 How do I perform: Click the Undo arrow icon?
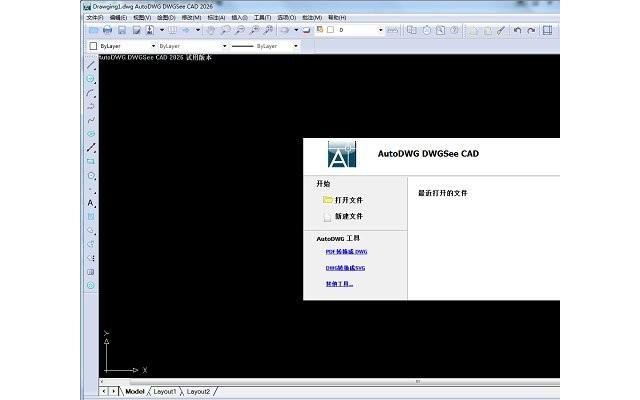[517, 30]
